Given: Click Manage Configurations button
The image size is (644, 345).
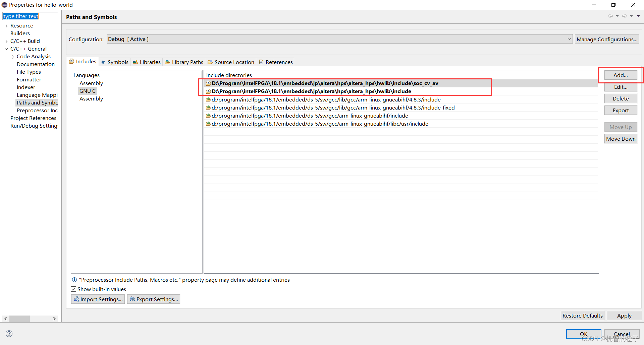Looking at the screenshot, I should click(607, 39).
